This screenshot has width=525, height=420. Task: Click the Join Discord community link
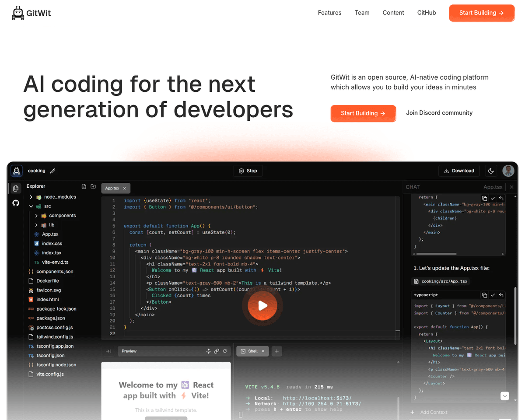coord(439,113)
